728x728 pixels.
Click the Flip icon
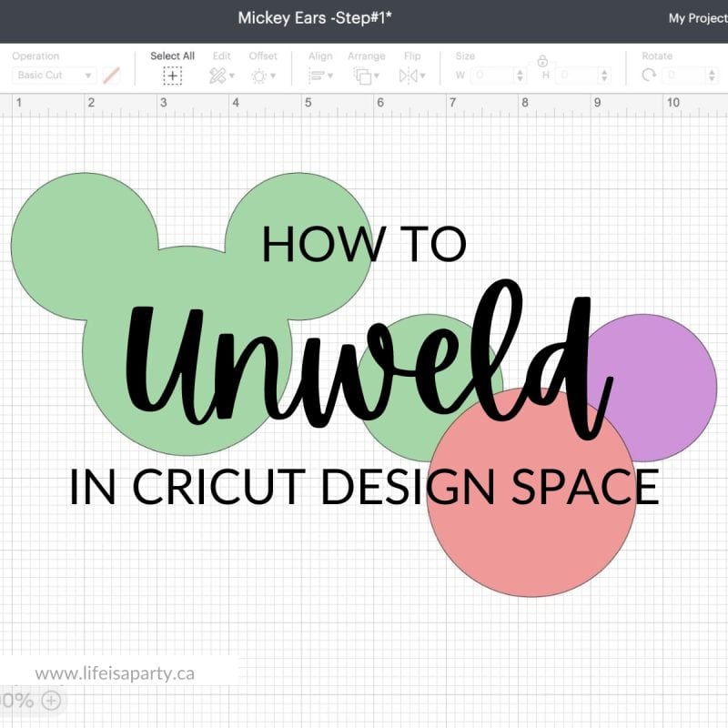click(x=409, y=75)
